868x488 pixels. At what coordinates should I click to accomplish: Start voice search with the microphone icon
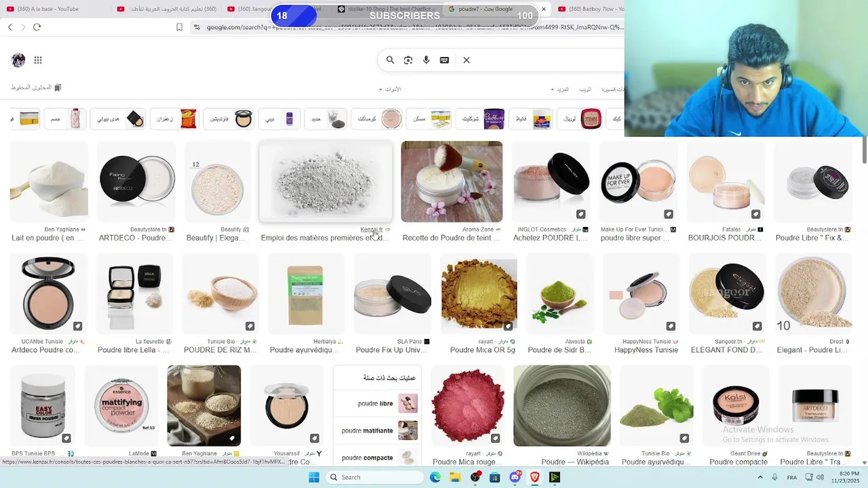pyautogui.click(x=426, y=60)
